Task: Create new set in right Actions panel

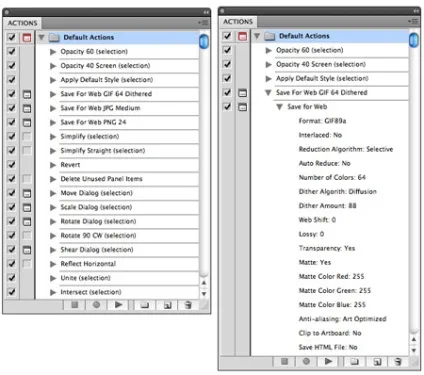Action: click(354, 361)
